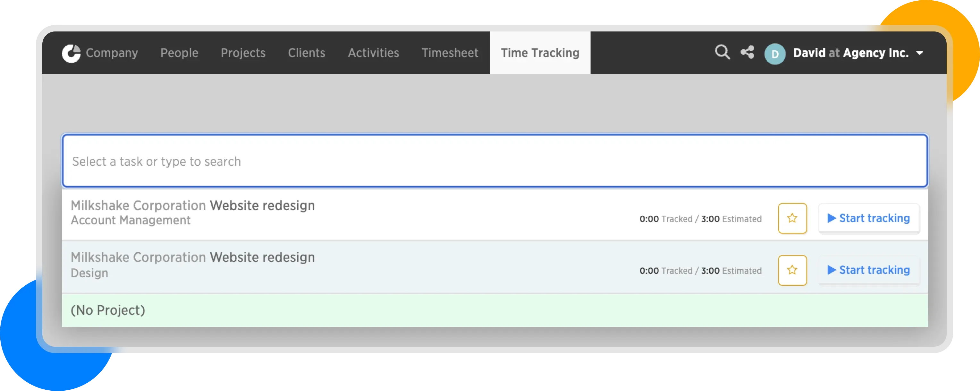Image resolution: width=980 pixels, height=391 pixels.
Task: Open search with the magnifier icon
Action: point(722,53)
